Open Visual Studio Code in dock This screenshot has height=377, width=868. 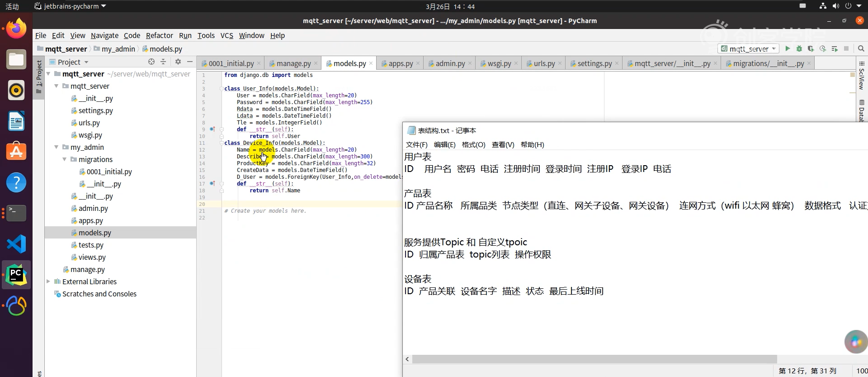(x=16, y=244)
